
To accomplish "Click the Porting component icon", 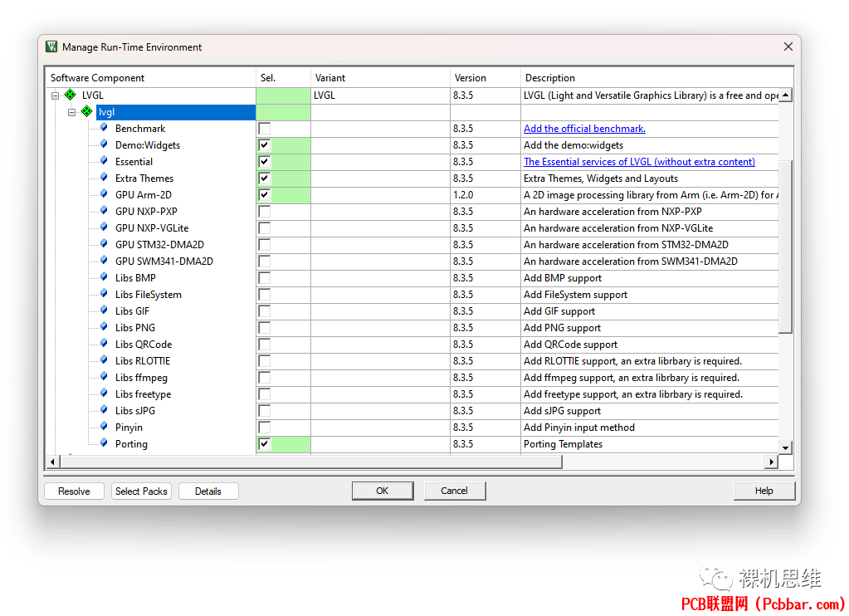I will [x=104, y=443].
